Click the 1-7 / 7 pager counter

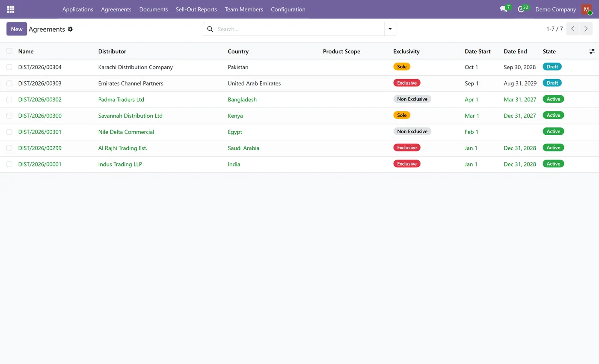pyautogui.click(x=555, y=29)
